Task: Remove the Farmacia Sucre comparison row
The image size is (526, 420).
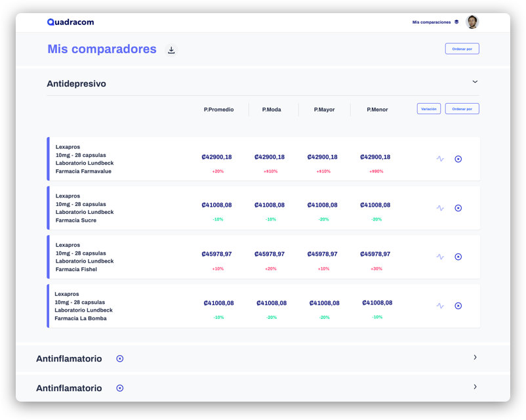Action: 458,208
